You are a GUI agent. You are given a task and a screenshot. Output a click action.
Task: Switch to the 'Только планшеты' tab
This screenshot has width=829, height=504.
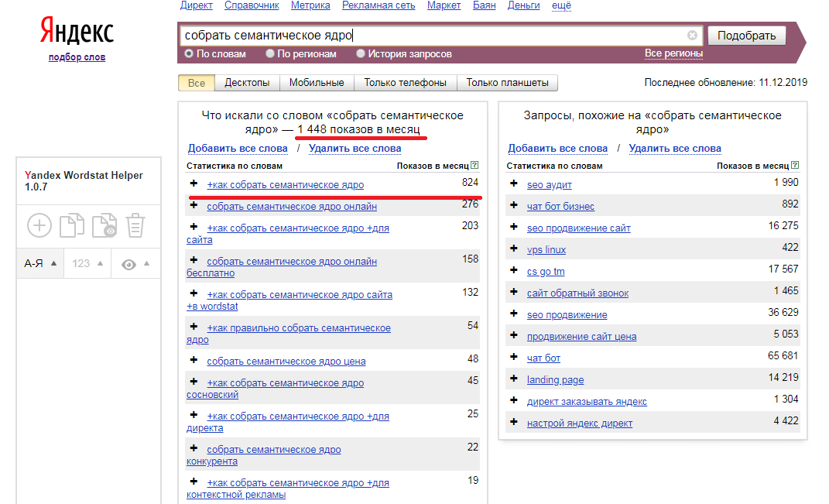tap(508, 83)
